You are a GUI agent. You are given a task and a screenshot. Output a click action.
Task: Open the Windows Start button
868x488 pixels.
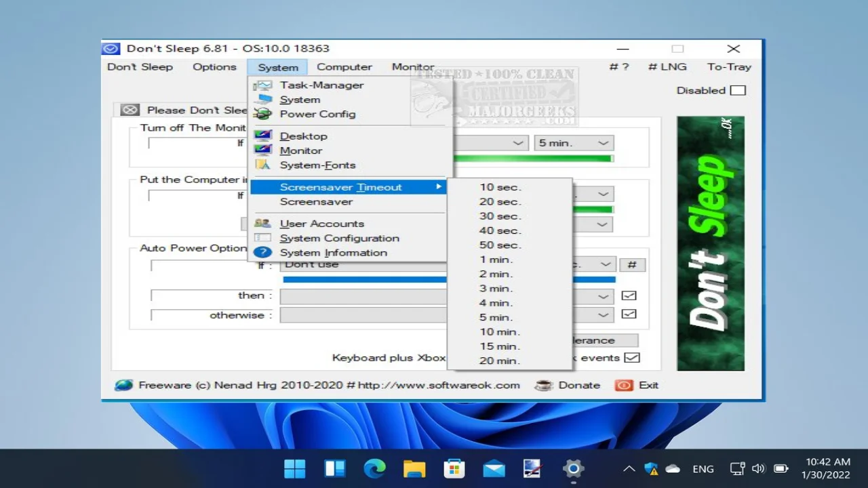[x=294, y=468]
